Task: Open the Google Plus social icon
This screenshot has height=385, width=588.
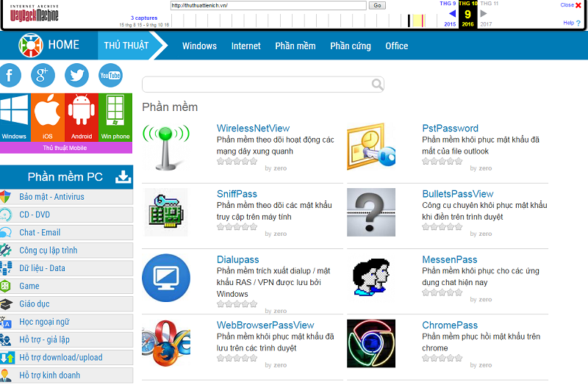Action: tap(43, 75)
